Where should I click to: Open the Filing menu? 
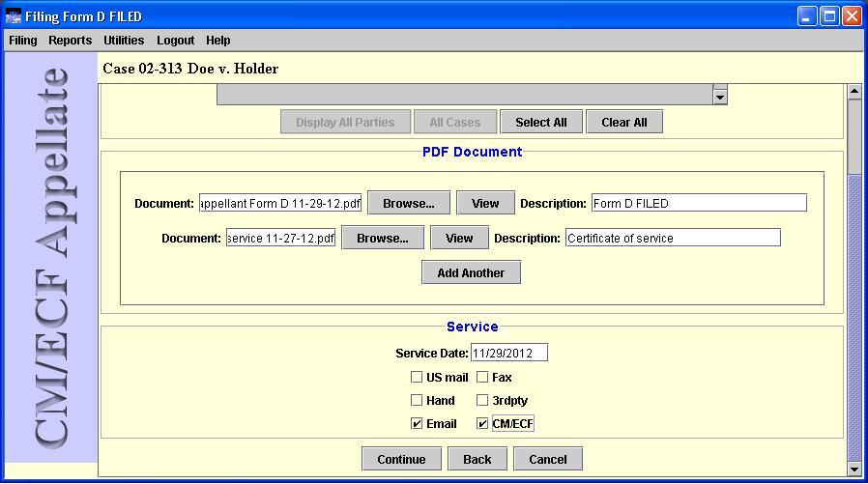22,41
